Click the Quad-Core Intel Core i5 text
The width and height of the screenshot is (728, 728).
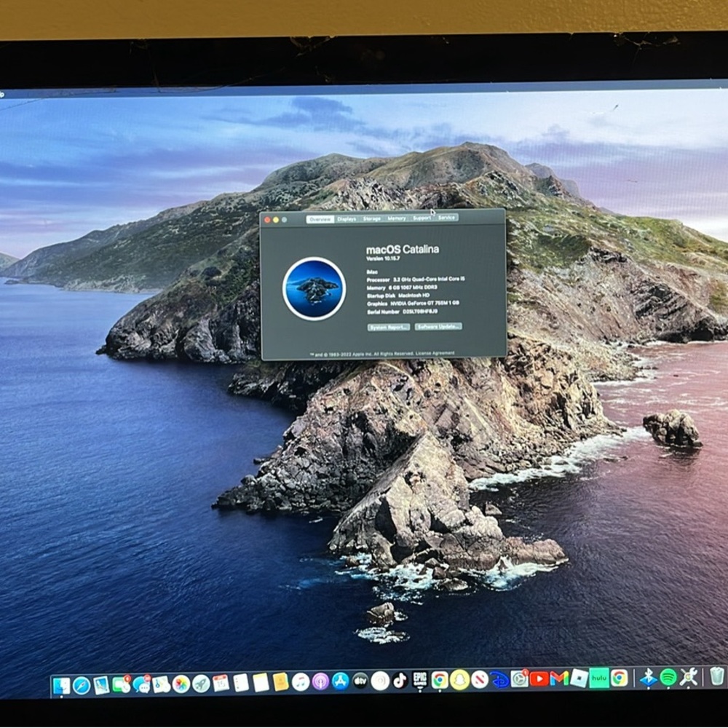point(439,279)
